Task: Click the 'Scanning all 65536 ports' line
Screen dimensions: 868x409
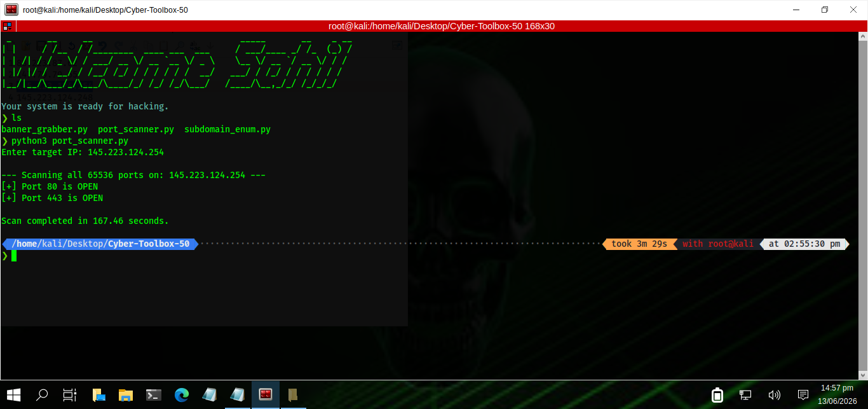Action: pos(133,175)
